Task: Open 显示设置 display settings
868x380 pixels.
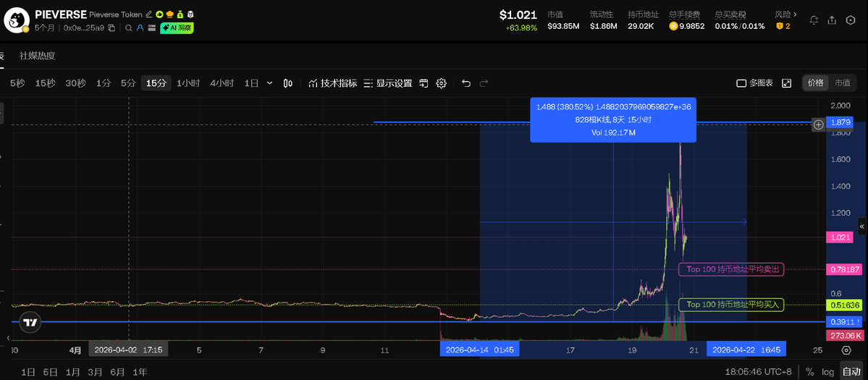Action: tap(388, 83)
